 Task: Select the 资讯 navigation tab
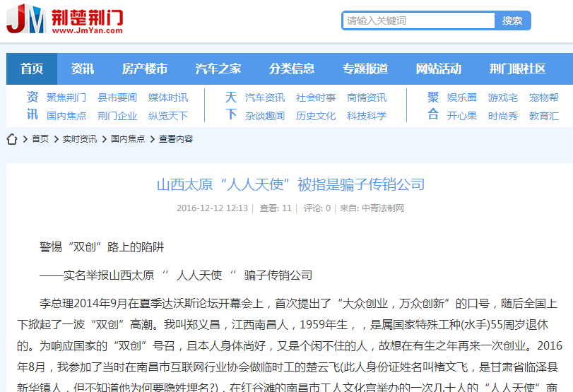pyautogui.click(x=82, y=69)
